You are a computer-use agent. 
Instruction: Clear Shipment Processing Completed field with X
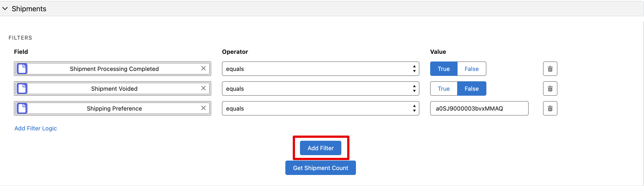pos(203,68)
